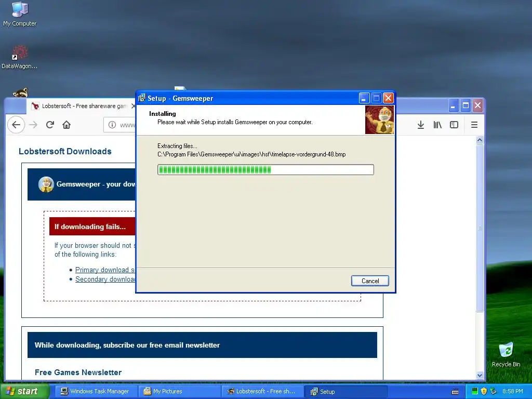This screenshot has height=399, width=532.
Task: Open the My Computer desktop icon
Action: click(20, 14)
